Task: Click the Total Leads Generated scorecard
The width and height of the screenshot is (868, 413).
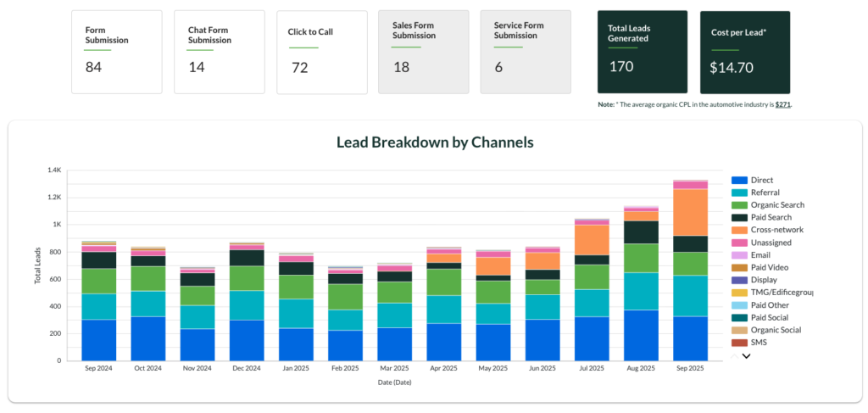Action: point(643,52)
